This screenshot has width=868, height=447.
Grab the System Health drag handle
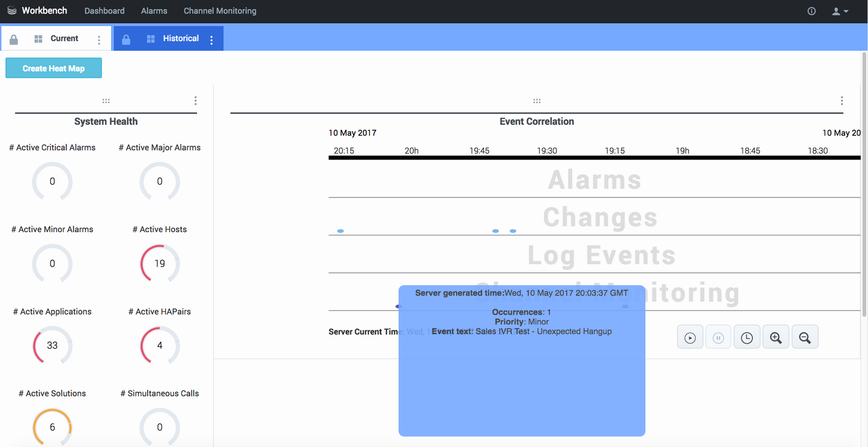(106, 101)
